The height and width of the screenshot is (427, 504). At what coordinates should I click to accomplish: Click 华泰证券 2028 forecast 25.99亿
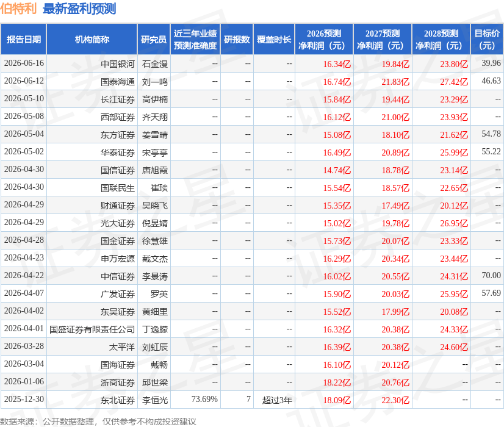[454, 152]
